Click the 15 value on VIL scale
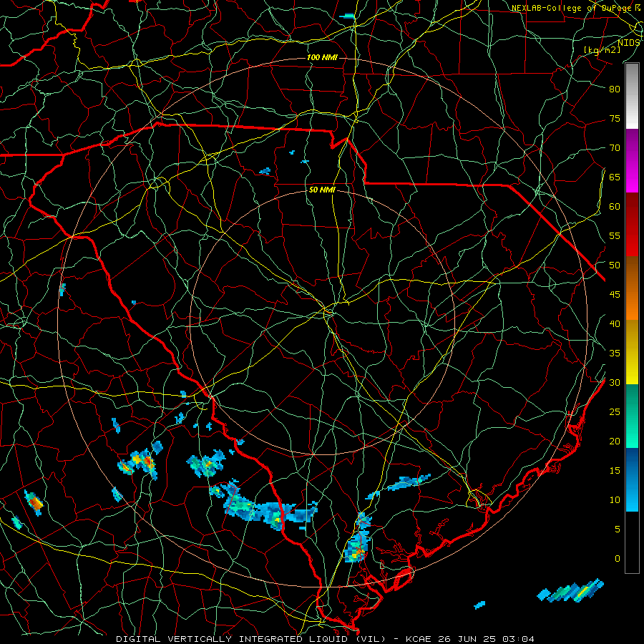Viewport: 644px width, 644px height. pyautogui.click(x=615, y=471)
